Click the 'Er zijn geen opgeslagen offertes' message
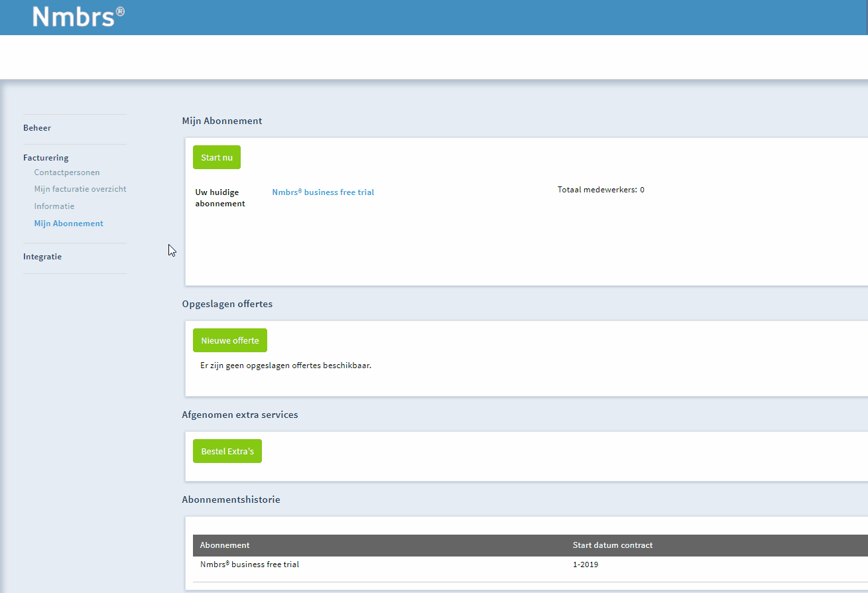868x593 pixels. (x=286, y=365)
